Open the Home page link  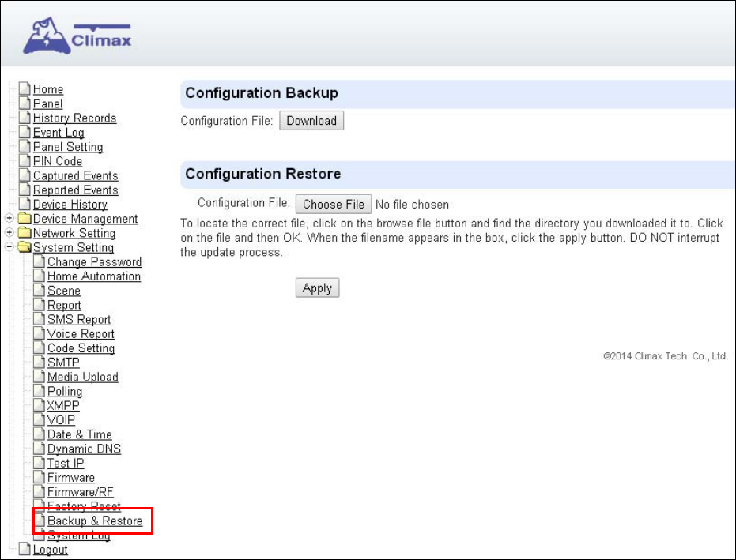[48, 89]
